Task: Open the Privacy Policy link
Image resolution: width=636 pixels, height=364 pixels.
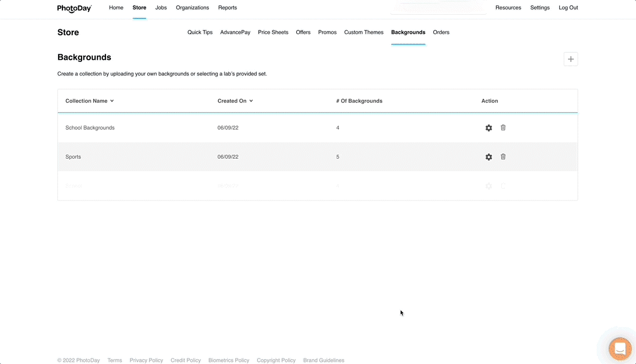Action: tap(146, 360)
